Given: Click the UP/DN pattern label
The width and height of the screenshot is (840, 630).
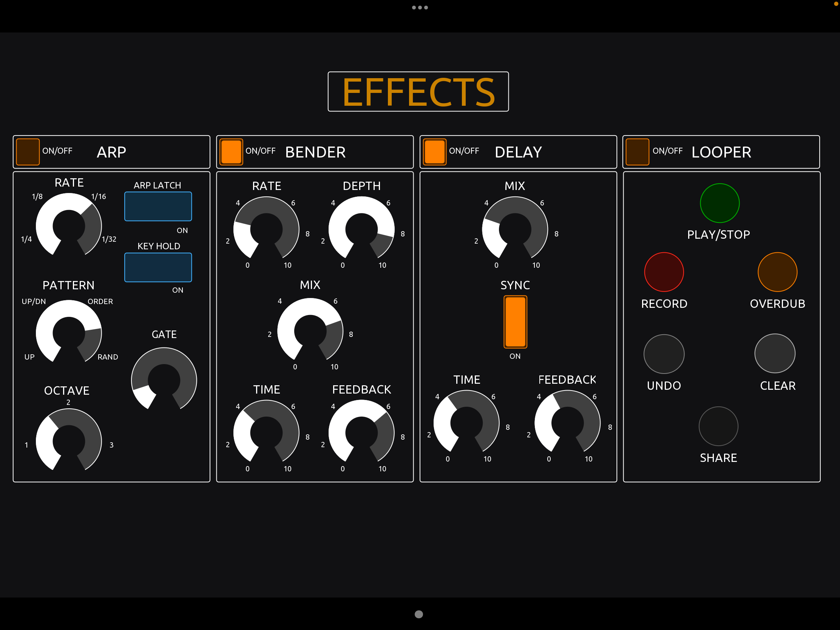Looking at the screenshot, I should 34,301.
